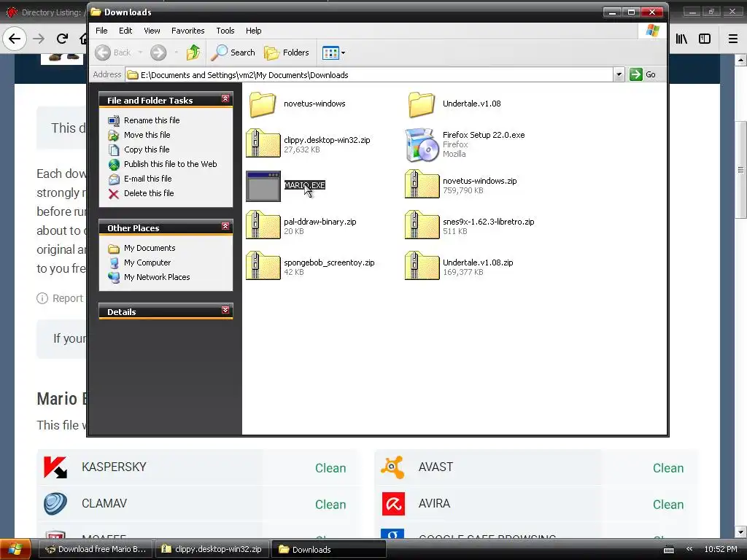Screen dimensions: 747x560
Task: Select the pal-ddraw-binary.zip icon
Action: 263,225
